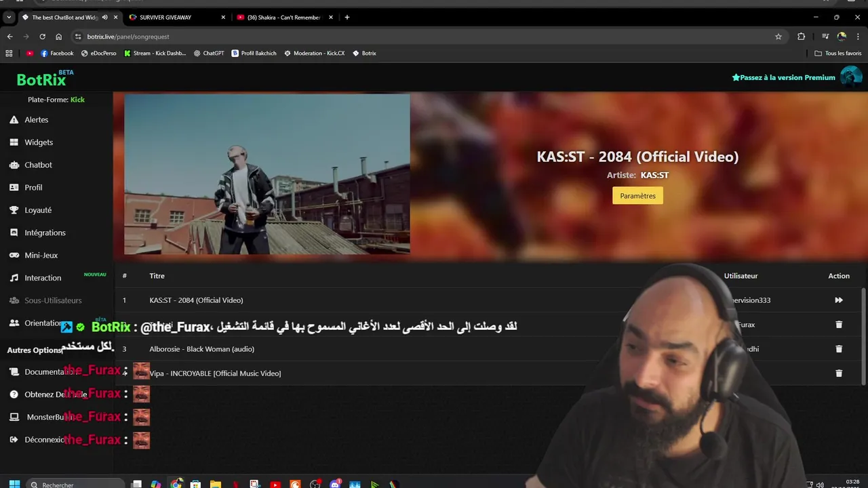The width and height of the screenshot is (868, 488).
Task: Open the Profil card icon
Action: tap(14, 188)
